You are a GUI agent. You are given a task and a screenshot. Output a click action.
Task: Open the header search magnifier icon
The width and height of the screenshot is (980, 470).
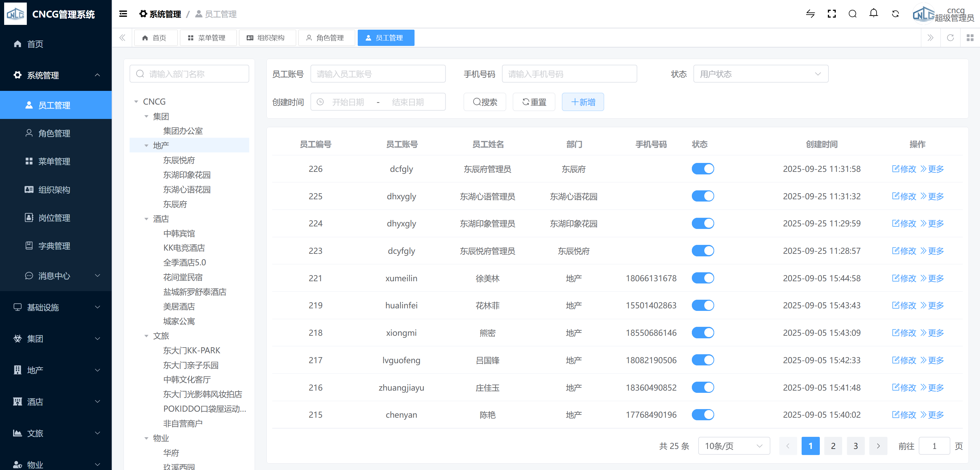coord(853,14)
